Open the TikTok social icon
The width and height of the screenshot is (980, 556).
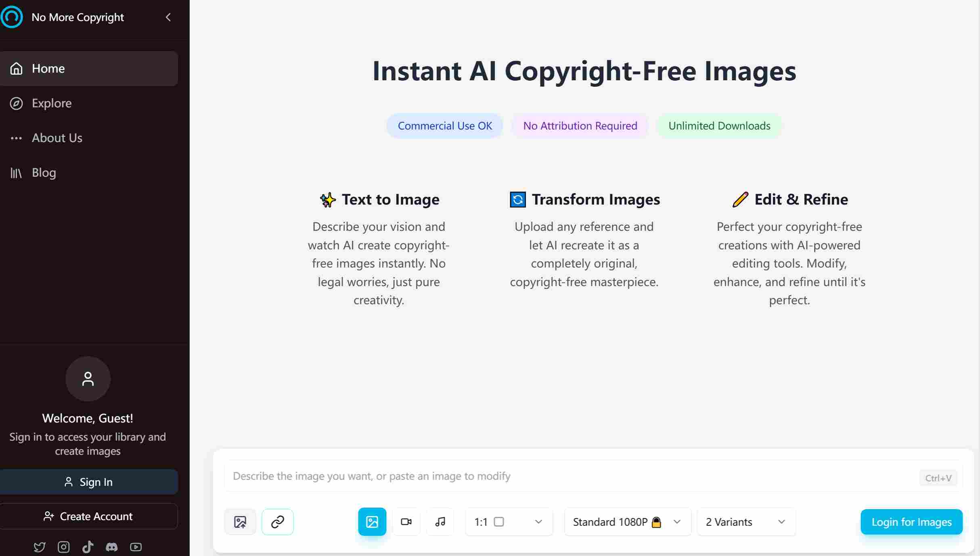click(x=88, y=547)
